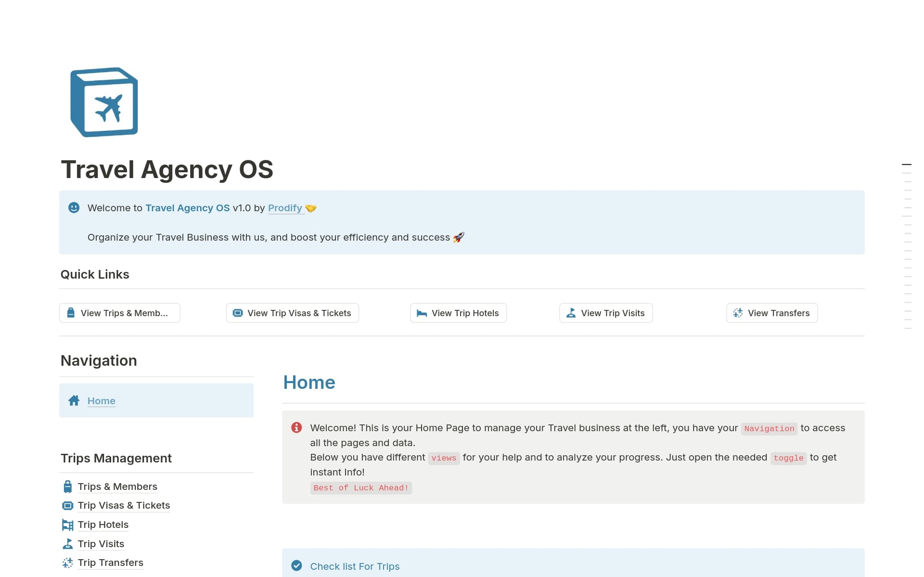Viewport: 924px width, 577px height.
Task: Click the suitcase icon beside Trips & Members
Action: coord(68,487)
